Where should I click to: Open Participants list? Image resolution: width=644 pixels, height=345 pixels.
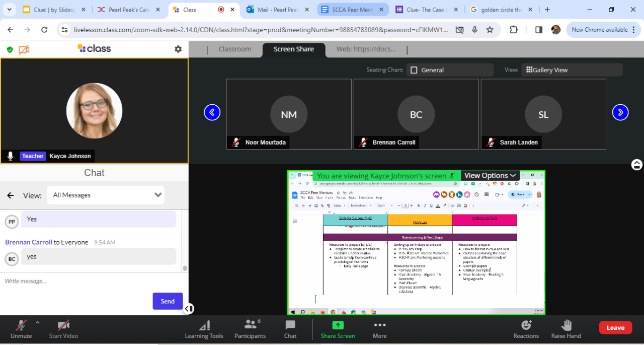(250, 329)
